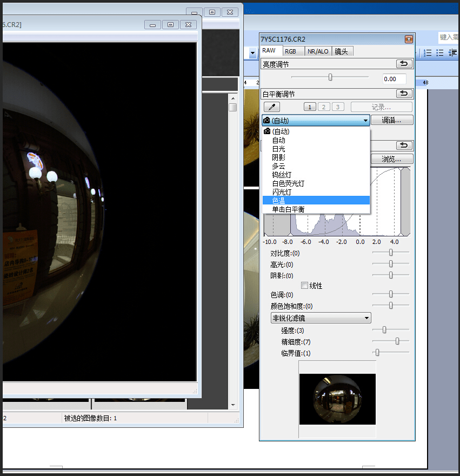Click the 调谐... tune button
Viewport: 460px width, 476px height.
click(392, 120)
